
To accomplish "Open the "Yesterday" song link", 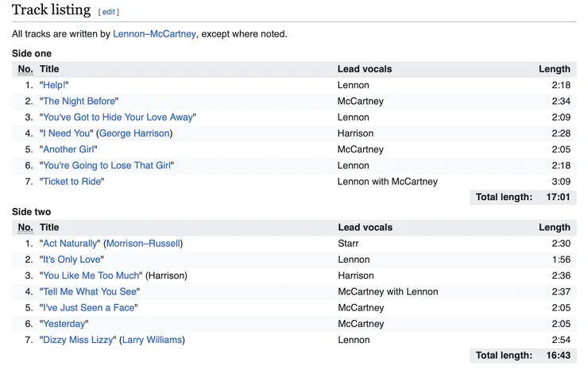I will [x=64, y=324].
